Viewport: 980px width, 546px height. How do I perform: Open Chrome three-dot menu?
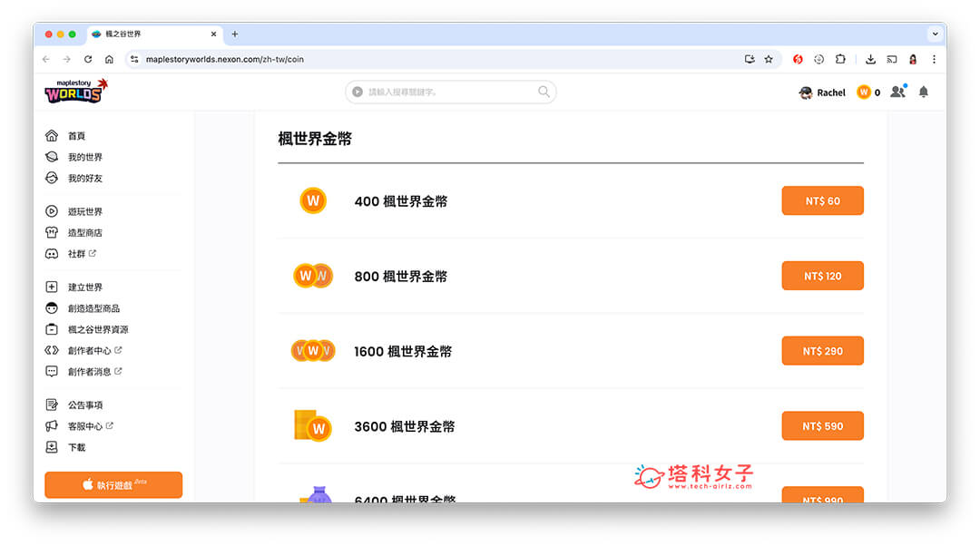click(x=935, y=59)
